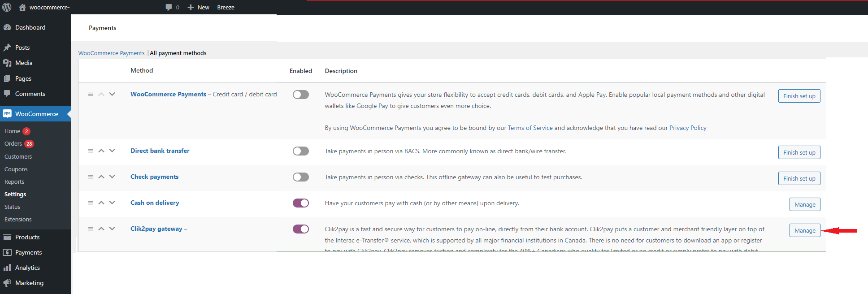Open the Reports submenu item

click(14, 182)
